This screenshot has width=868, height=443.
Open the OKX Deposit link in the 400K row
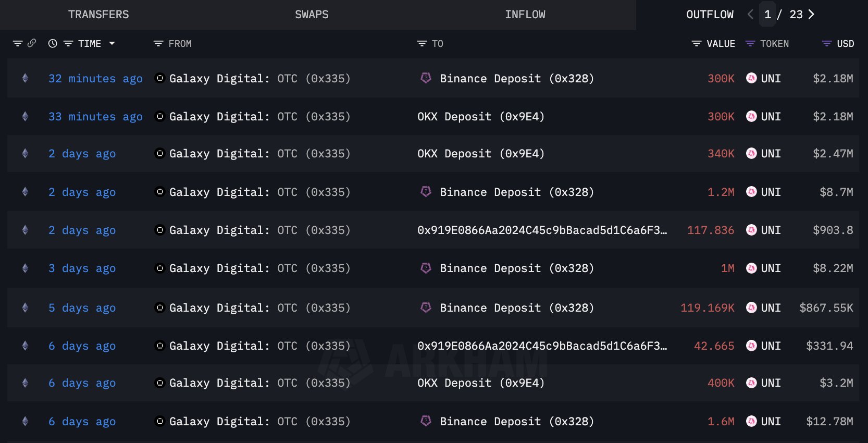[x=480, y=383]
